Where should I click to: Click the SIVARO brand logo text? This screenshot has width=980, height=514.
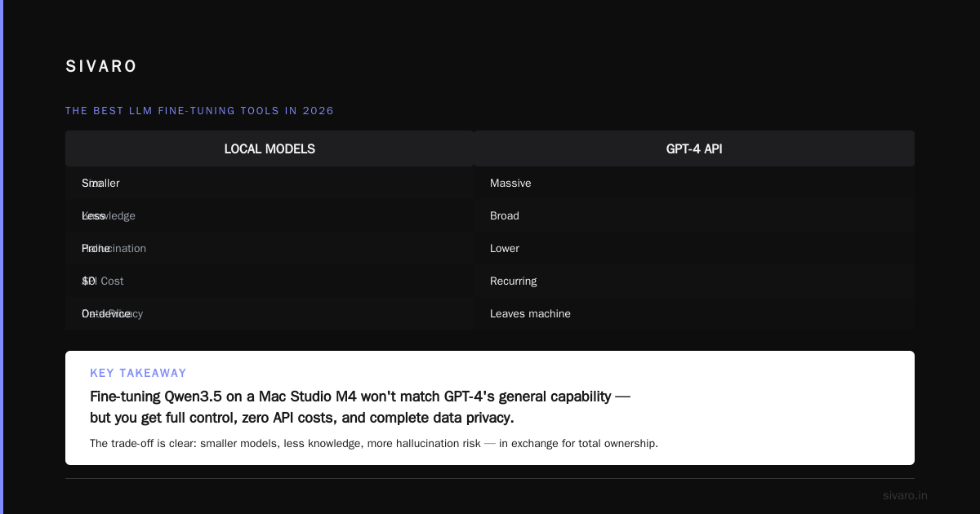[101, 67]
